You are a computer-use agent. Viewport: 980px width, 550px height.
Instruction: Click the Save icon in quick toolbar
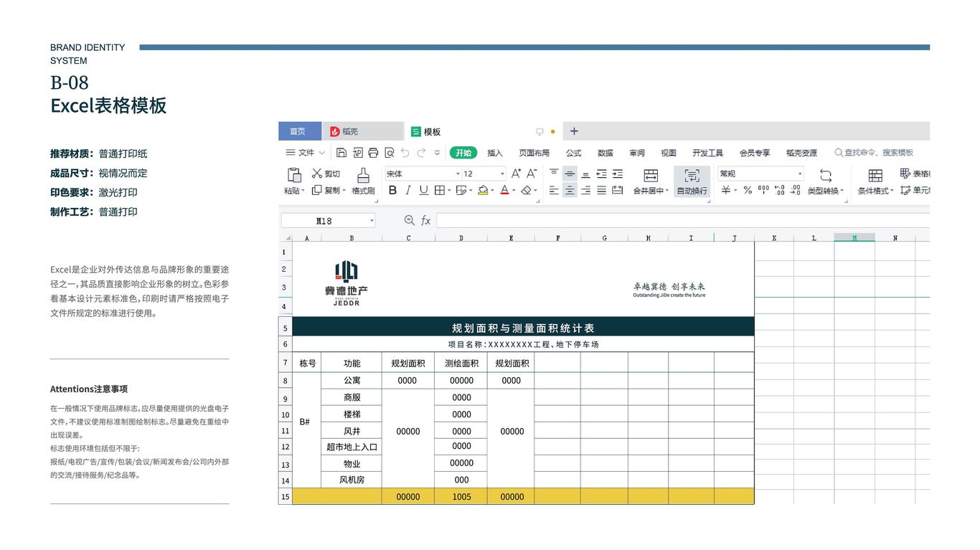[341, 153]
